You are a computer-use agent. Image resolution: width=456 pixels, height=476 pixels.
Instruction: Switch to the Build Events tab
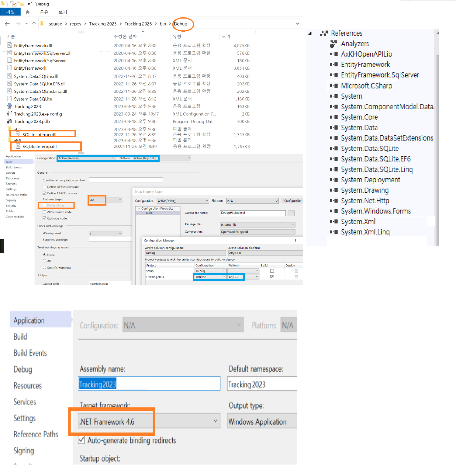click(x=30, y=353)
